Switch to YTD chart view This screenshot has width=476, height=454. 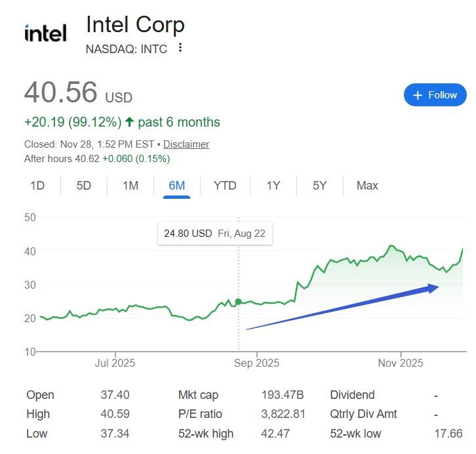225,186
